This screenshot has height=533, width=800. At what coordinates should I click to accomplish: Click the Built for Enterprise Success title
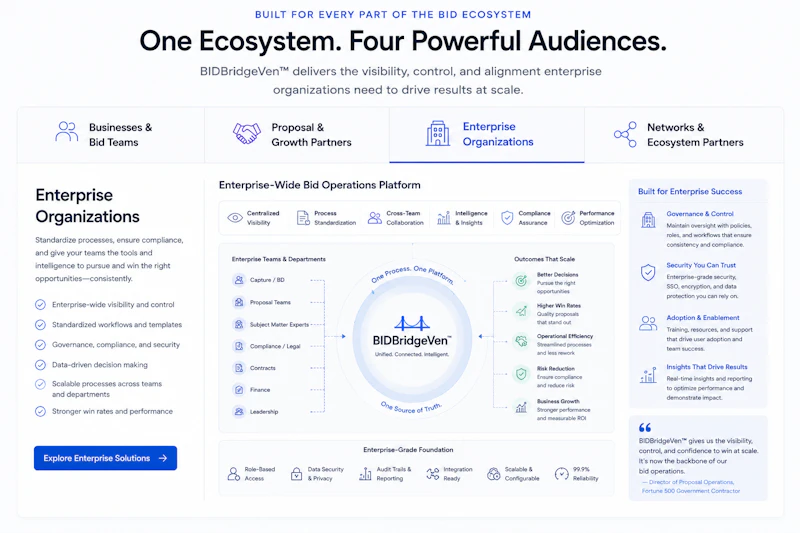690,191
